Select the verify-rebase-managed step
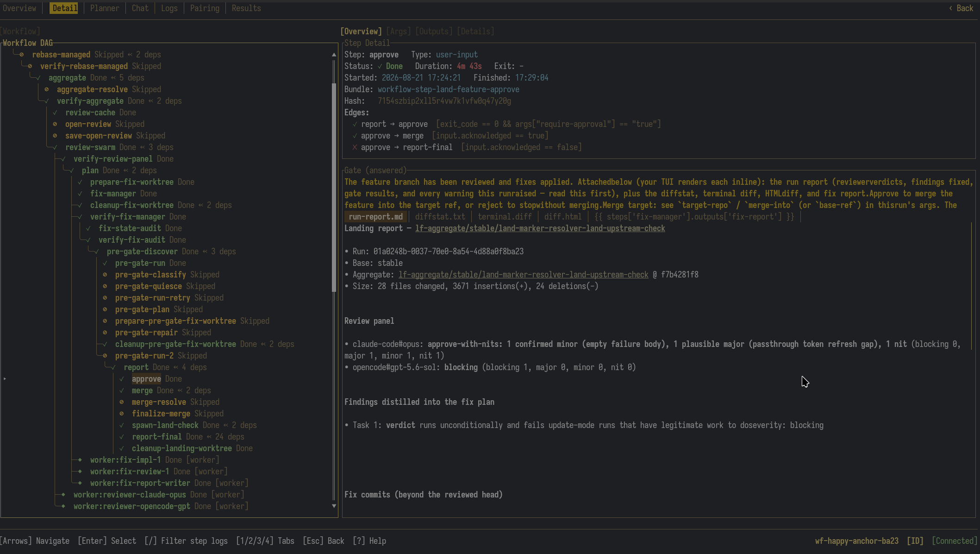The height and width of the screenshot is (554, 980). pyautogui.click(x=84, y=66)
